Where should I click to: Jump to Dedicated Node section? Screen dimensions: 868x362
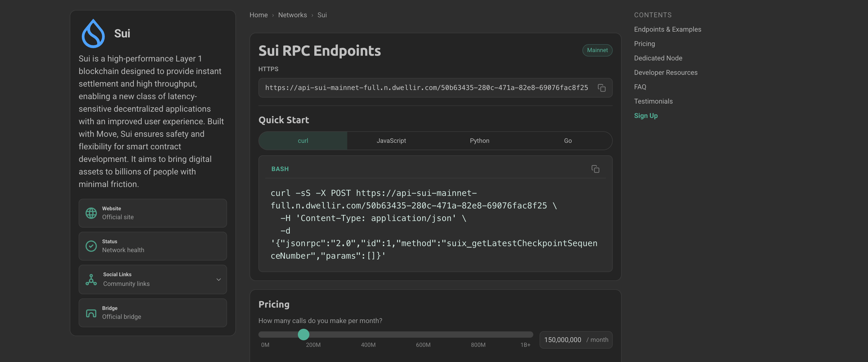tap(658, 58)
